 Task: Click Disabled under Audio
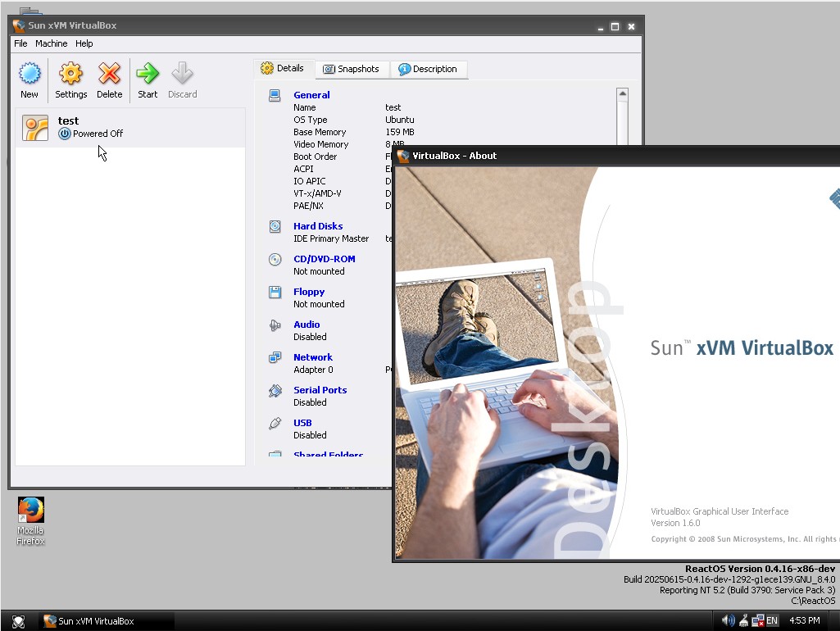[310, 337]
